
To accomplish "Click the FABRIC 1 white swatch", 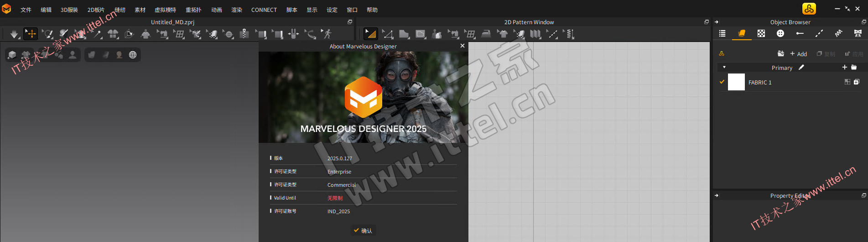I will click(x=736, y=82).
